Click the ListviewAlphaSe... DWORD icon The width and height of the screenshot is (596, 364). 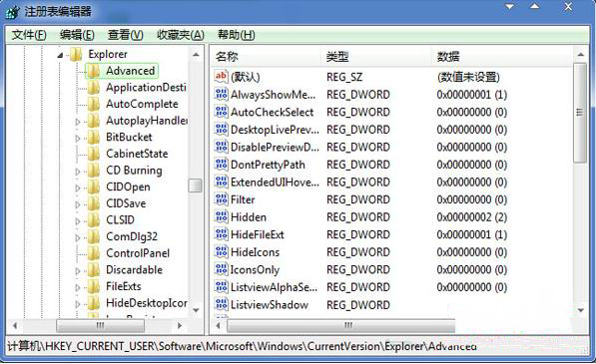pos(221,286)
